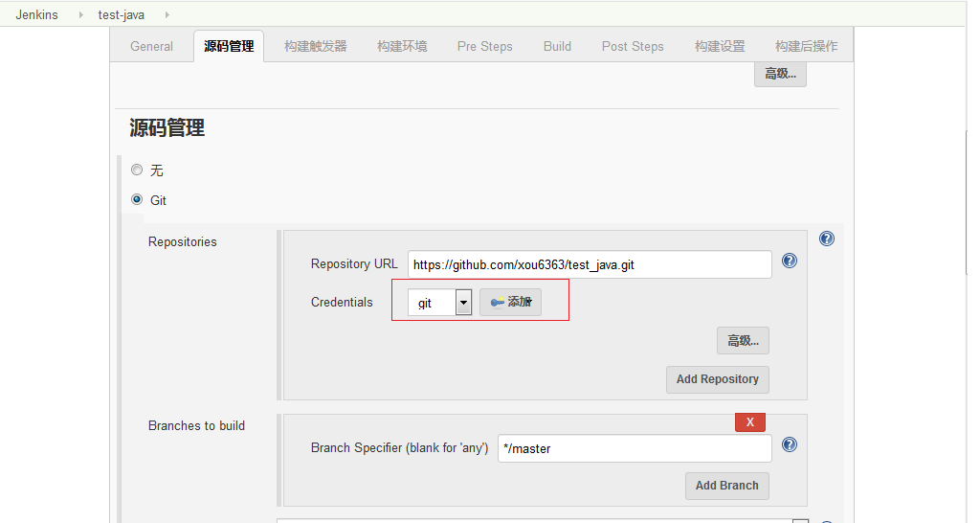Delete branch with red X button

pyautogui.click(x=750, y=422)
